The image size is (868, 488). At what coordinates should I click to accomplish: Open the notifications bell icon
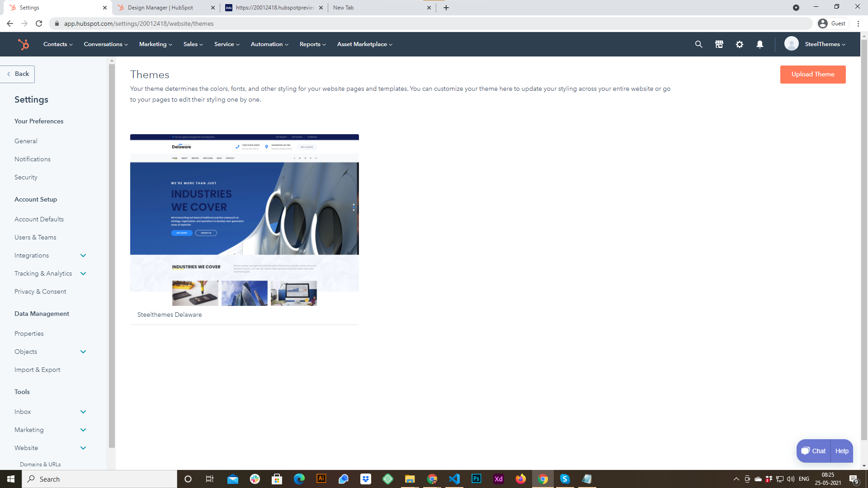pos(759,44)
